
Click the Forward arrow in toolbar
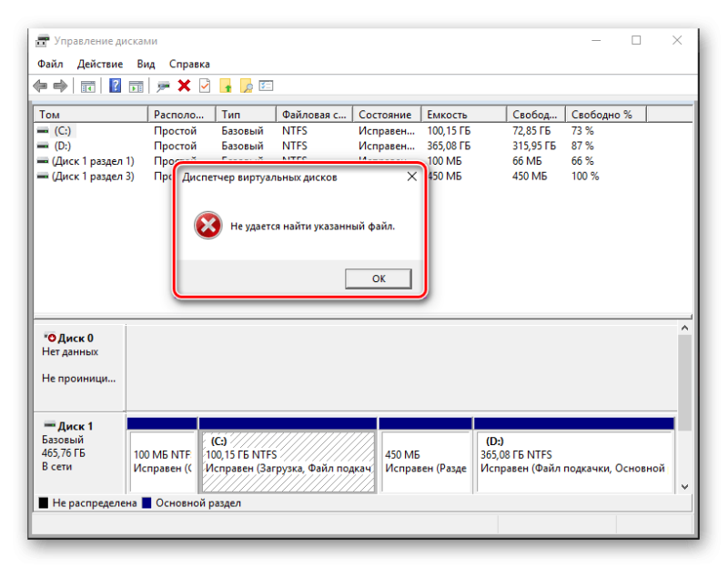[60, 86]
